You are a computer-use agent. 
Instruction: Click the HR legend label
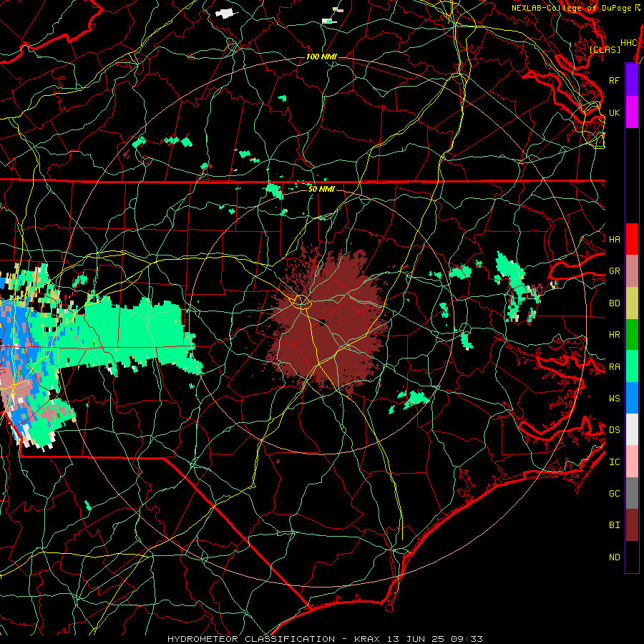615,335
